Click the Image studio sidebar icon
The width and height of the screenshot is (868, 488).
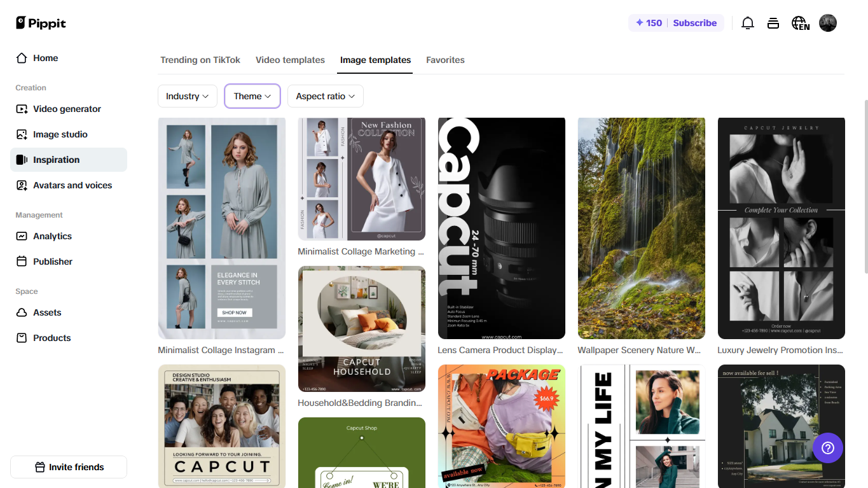pyautogui.click(x=22, y=134)
